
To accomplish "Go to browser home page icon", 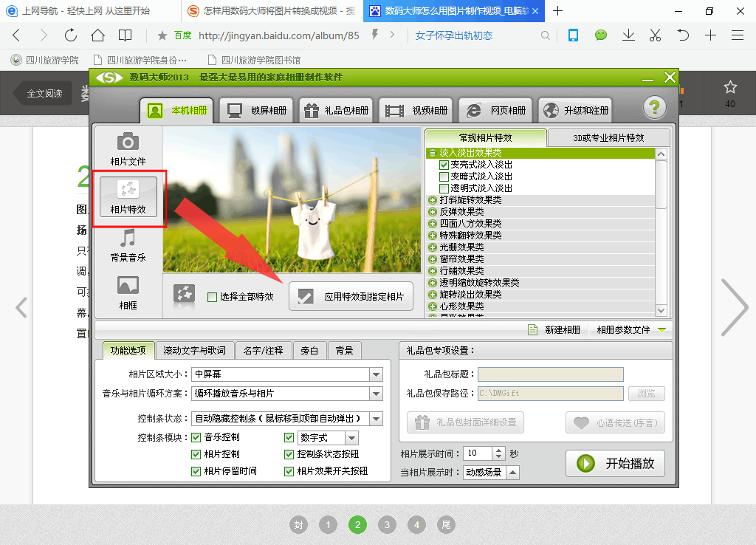I will point(98,35).
